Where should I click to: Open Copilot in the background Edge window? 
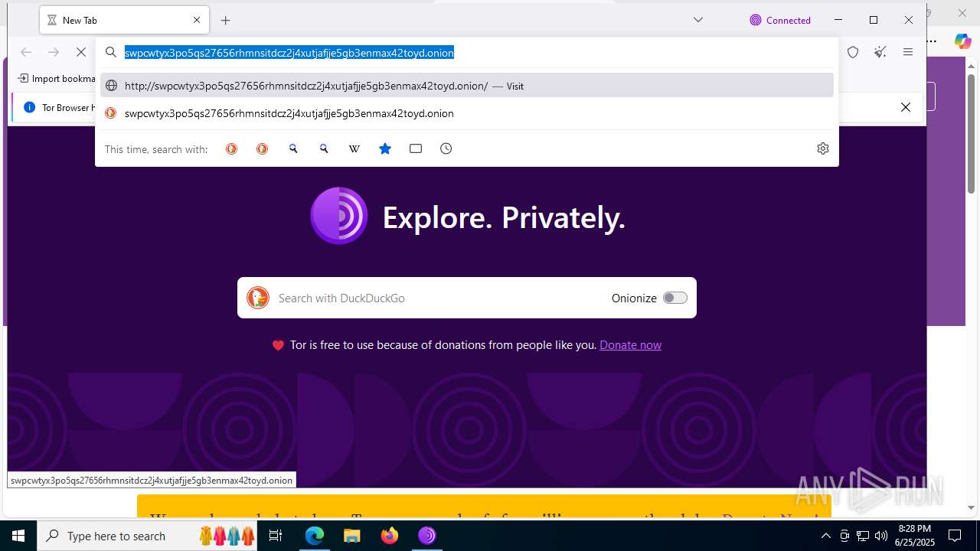(x=963, y=41)
